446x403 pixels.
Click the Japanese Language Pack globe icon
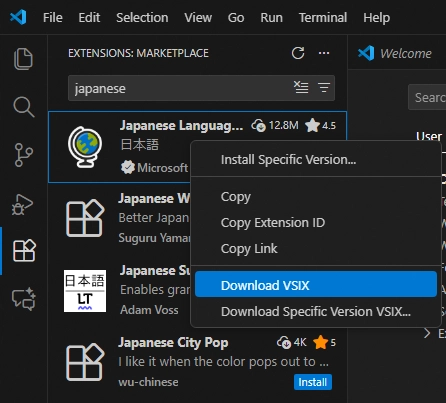(x=85, y=147)
